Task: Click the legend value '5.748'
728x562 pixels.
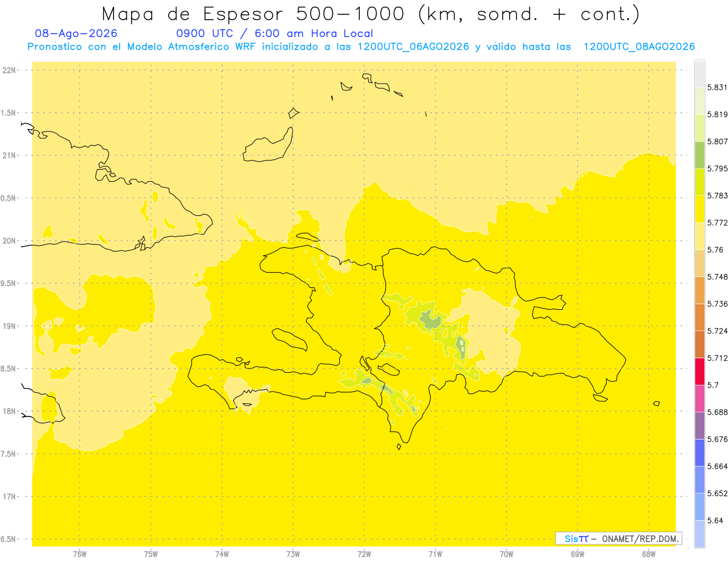Action: point(718,277)
